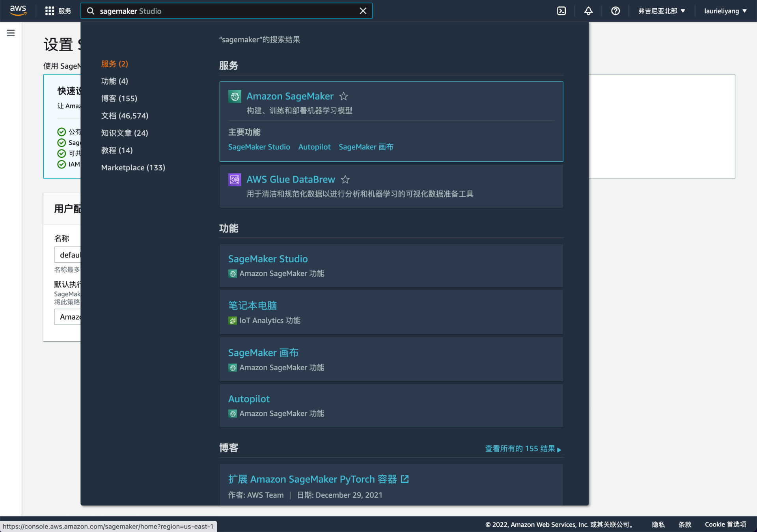Select the Marketplace (133) filter category
Screen dimensions: 757x532
pos(133,168)
